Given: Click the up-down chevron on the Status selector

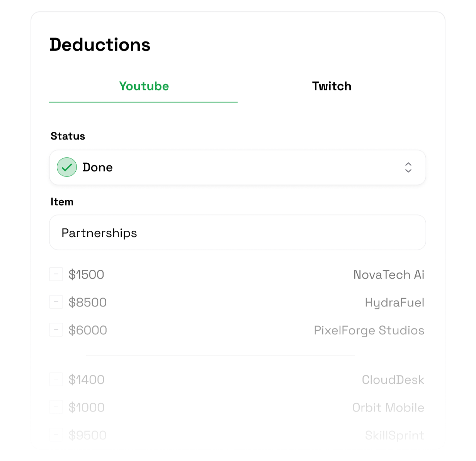Looking at the screenshot, I should pyautogui.click(x=408, y=167).
